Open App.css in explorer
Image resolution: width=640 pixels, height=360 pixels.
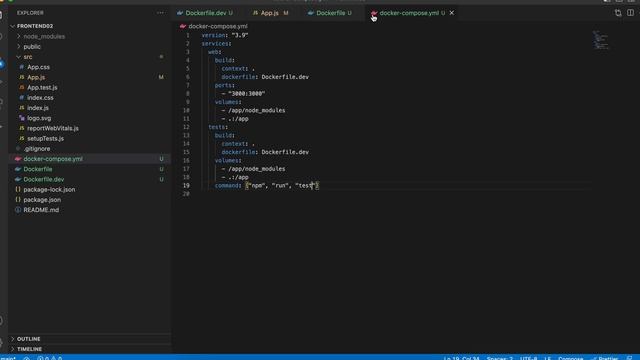38,67
